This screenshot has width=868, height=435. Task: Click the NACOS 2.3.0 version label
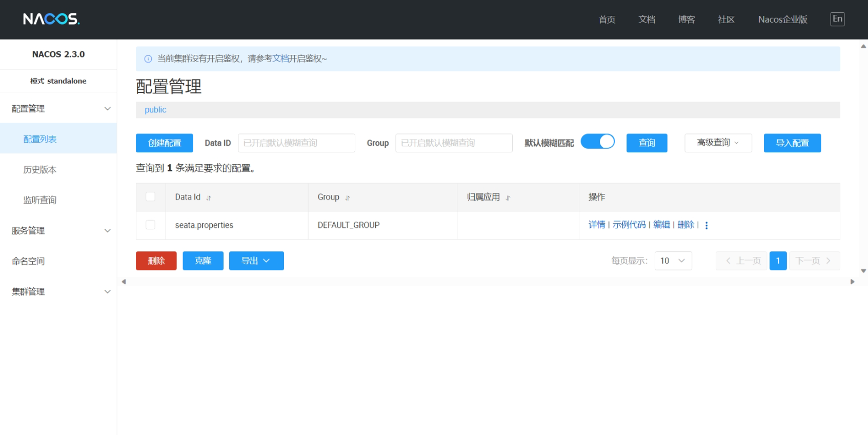tap(58, 54)
